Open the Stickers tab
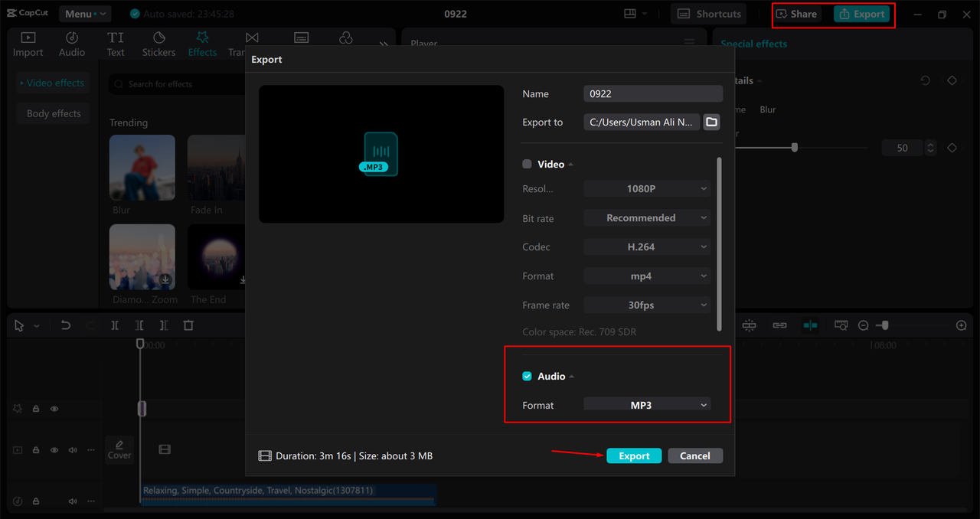The image size is (980, 519). click(x=158, y=44)
